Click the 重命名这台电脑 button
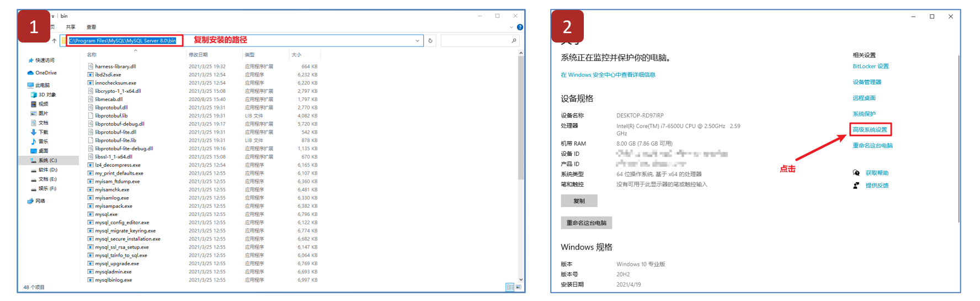The width and height of the screenshot is (980, 301). pos(586,223)
